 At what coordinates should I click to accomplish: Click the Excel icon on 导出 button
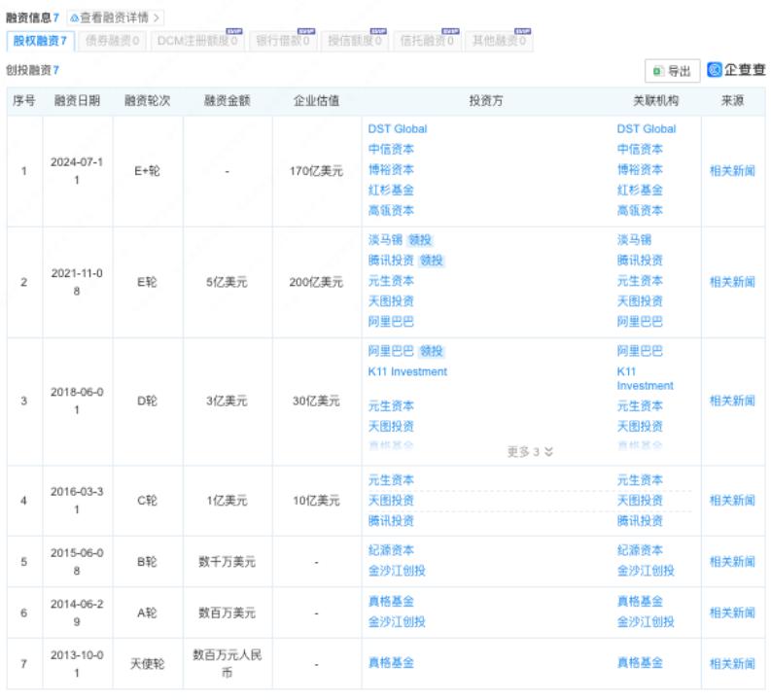[x=658, y=71]
